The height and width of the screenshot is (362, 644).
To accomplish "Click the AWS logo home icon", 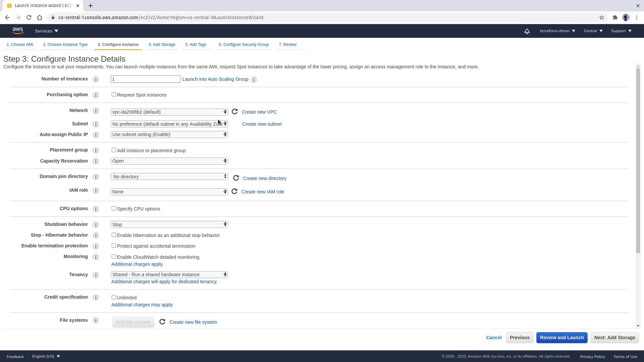I will pos(18,31).
